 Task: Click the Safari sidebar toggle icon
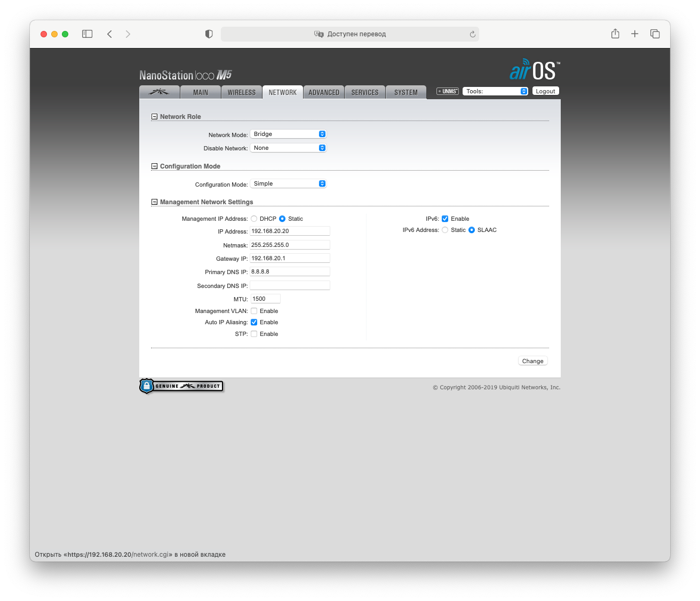coord(87,34)
